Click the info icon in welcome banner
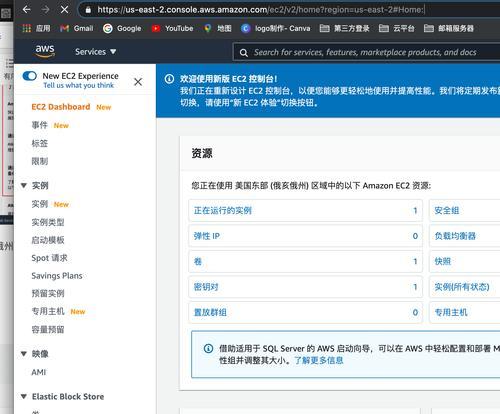The width and height of the screenshot is (500, 414). (x=169, y=79)
